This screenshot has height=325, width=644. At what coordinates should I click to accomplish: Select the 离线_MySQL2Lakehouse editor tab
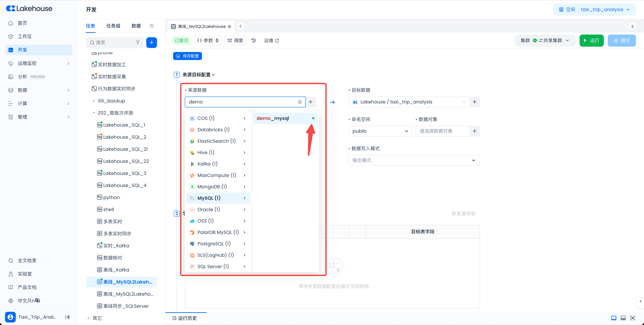click(201, 26)
